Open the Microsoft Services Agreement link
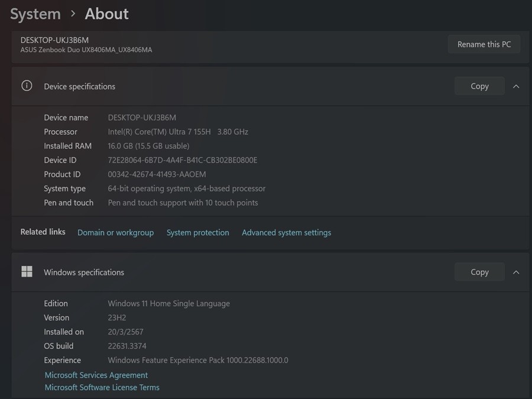Viewport: 532px width, 399px height. [96, 375]
